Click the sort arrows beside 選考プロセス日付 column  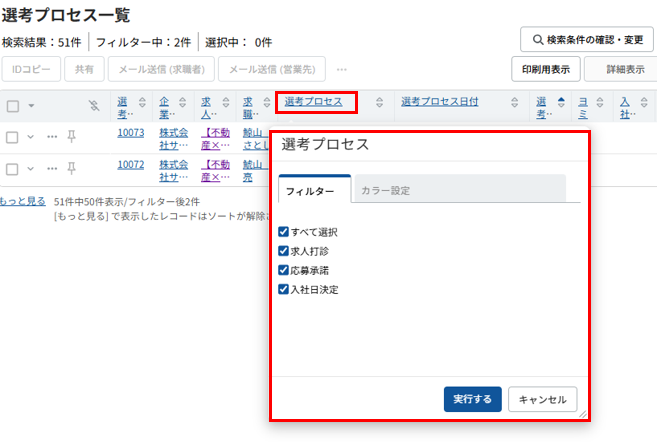tap(516, 102)
